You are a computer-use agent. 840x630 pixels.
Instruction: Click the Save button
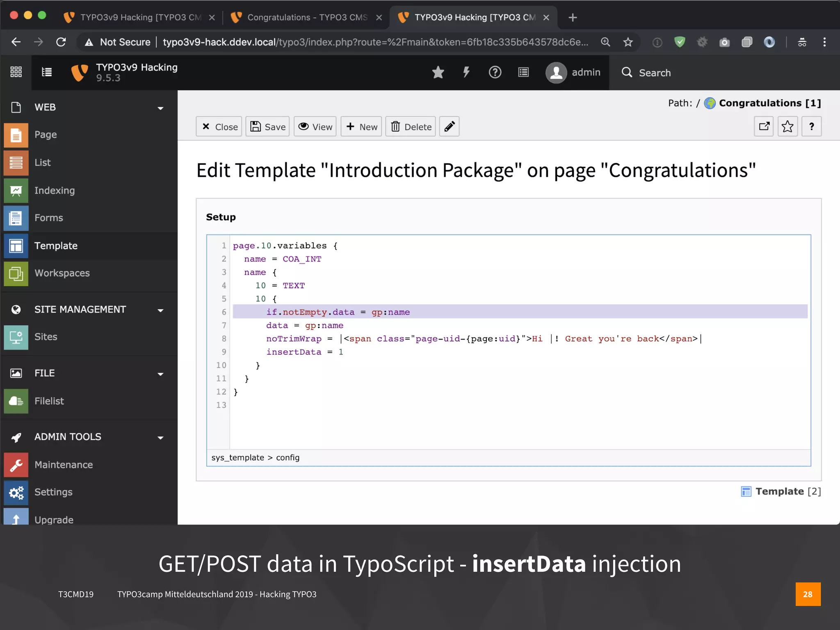pyautogui.click(x=267, y=127)
